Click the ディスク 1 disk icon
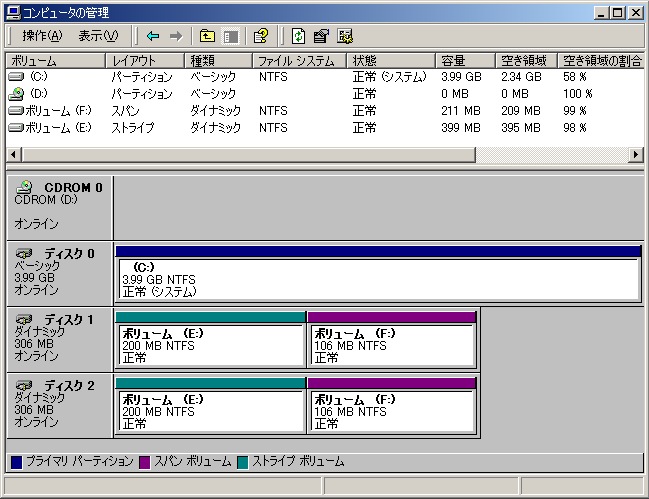This screenshot has height=499, width=649. tap(24, 319)
